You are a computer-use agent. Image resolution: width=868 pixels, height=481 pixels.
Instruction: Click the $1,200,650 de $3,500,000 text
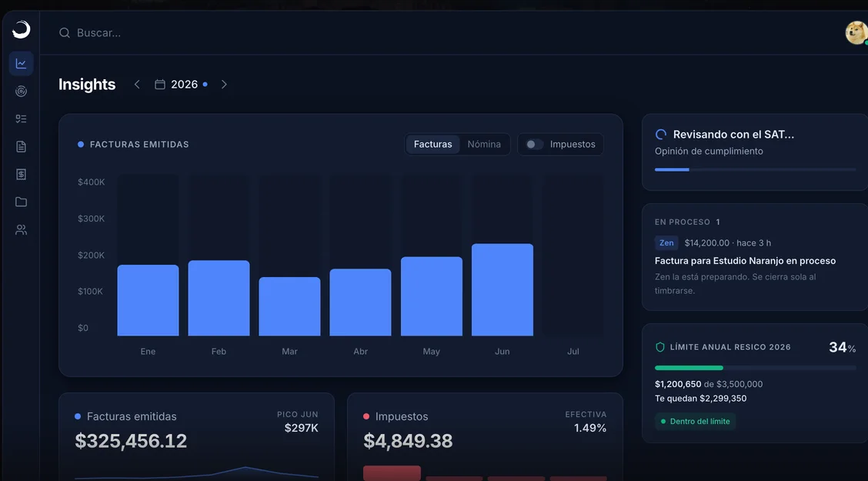tap(709, 384)
